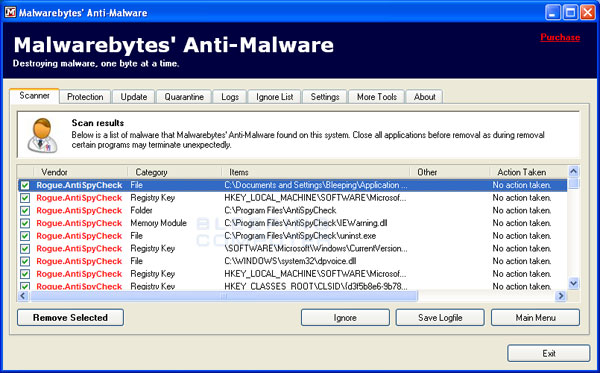Open the Purchase link
This screenshot has height=373, width=600.
click(560, 37)
